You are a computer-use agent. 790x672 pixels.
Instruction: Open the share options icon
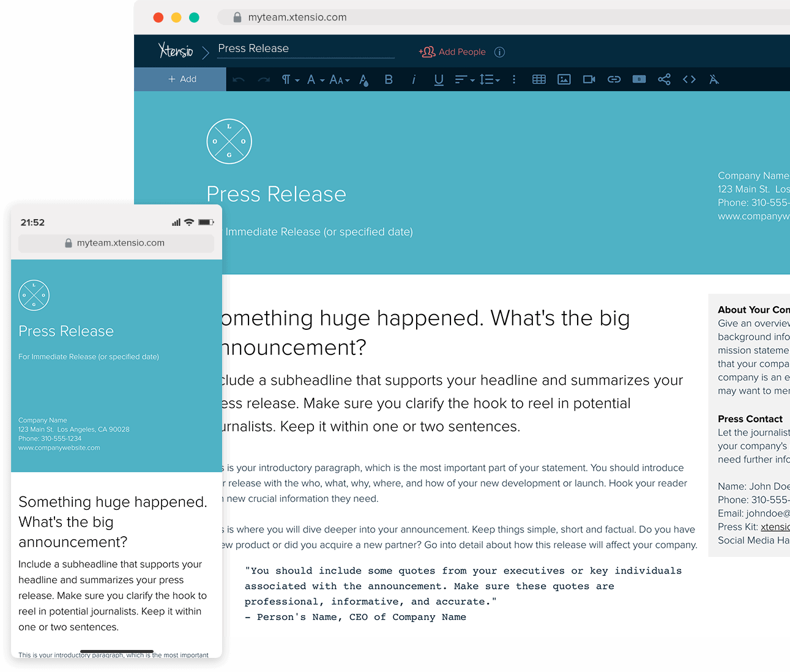click(664, 79)
